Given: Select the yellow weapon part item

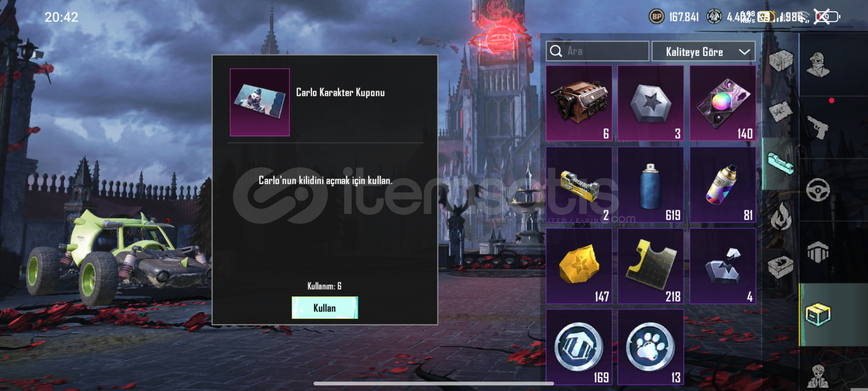Looking at the screenshot, I should (579, 185).
